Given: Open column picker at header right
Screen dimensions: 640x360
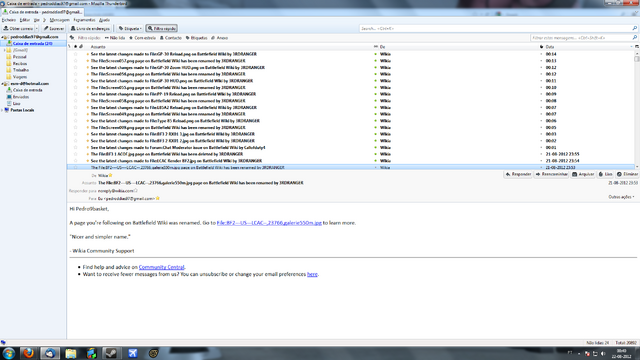Looking at the screenshot, I should [637, 47].
